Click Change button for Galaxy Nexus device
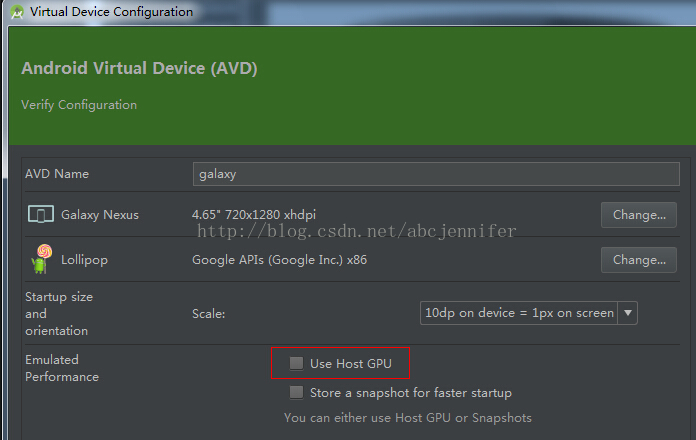696x440 pixels. (639, 215)
